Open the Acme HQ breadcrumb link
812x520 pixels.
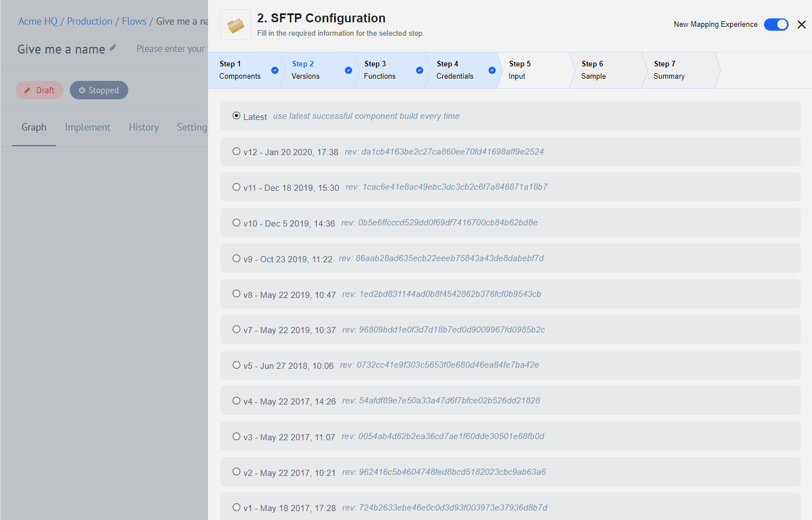[38, 21]
